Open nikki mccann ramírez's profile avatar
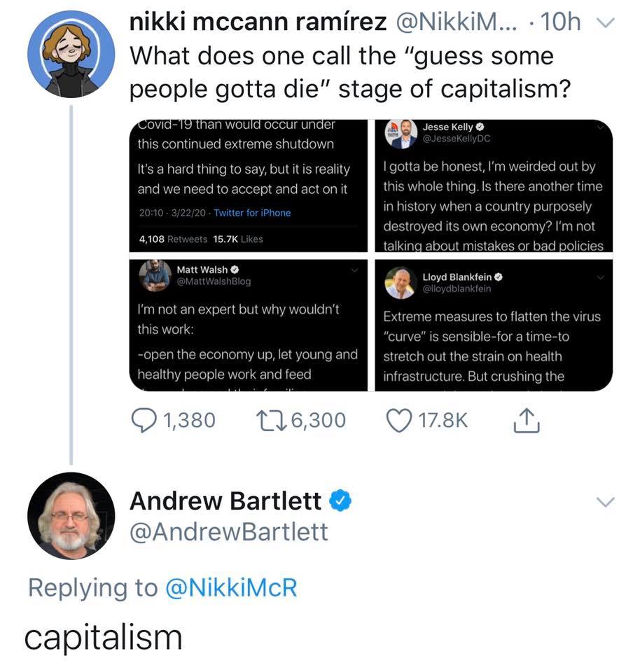 pos(71,54)
